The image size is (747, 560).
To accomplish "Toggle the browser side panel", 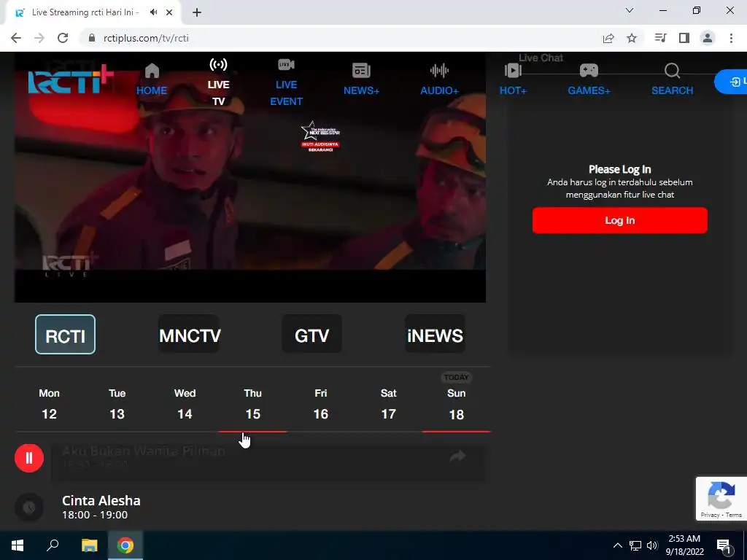I will point(684,38).
